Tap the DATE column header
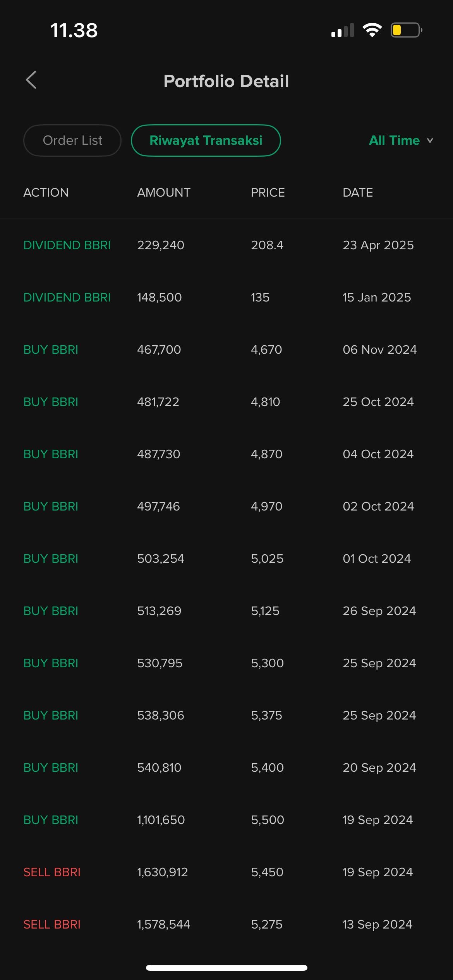Screen dimensions: 453x980 tap(358, 192)
